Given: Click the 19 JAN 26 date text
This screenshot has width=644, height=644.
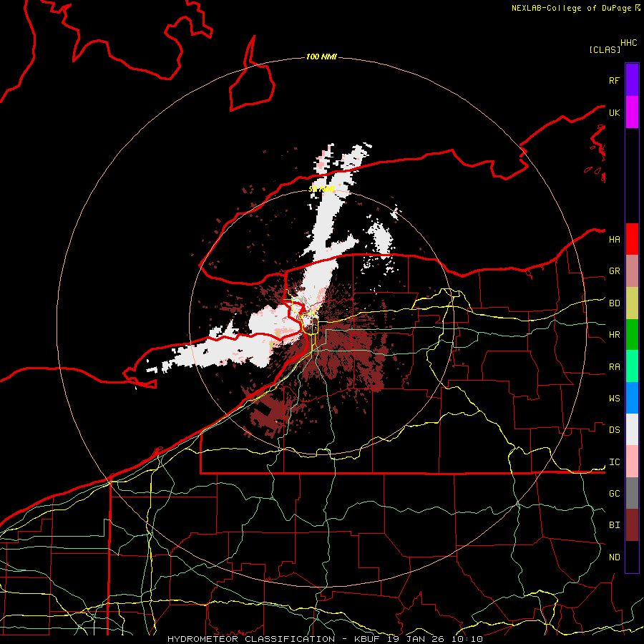Looking at the screenshot, I should point(416,639).
